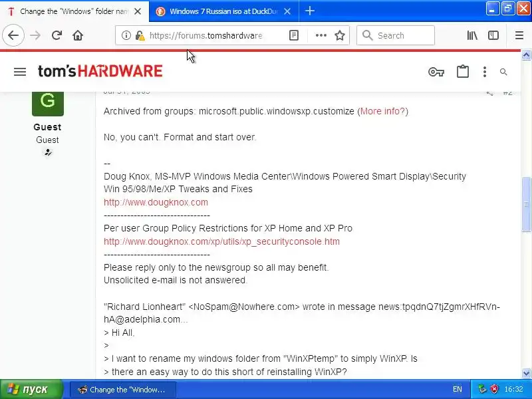Click the Windows flag logo on Start button
Image resolution: width=532 pixels, height=399 pixels.
tap(13, 390)
